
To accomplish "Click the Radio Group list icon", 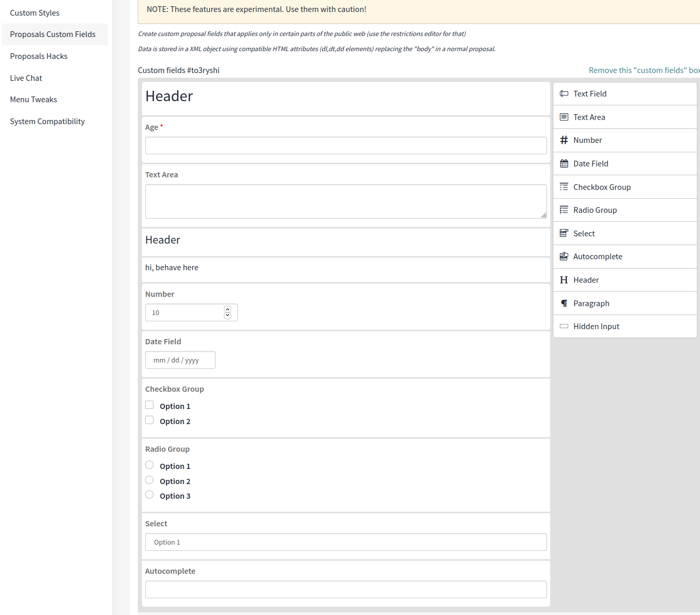I will (x=564, y=210).
